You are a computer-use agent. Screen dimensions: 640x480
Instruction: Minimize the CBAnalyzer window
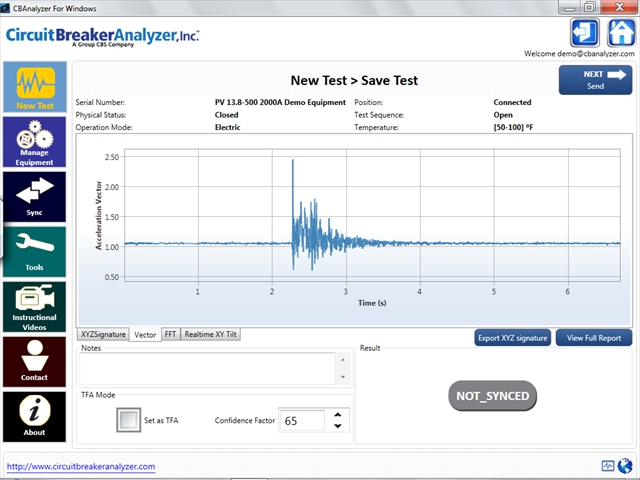[570, 7]
